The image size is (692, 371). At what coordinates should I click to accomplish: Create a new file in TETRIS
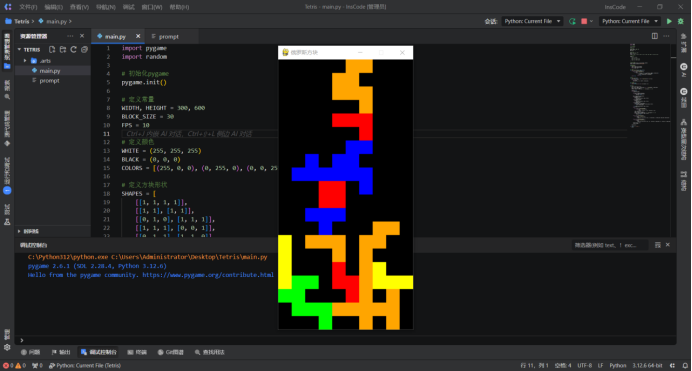[x=52, y=49]
